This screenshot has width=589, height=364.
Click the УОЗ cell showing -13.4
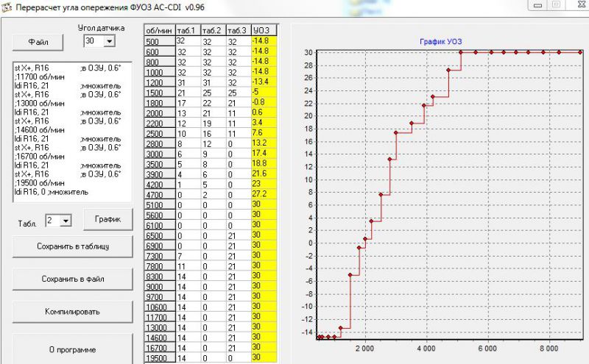262,82
